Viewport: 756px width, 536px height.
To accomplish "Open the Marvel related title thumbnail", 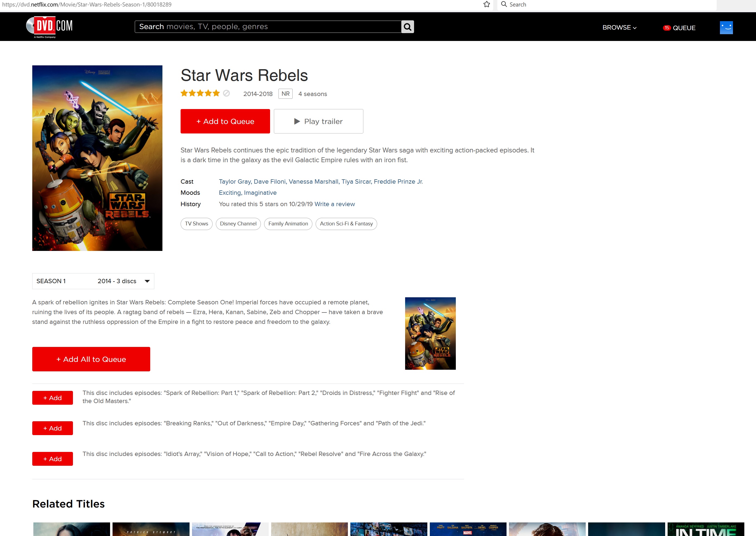I will tap(468, 529).
